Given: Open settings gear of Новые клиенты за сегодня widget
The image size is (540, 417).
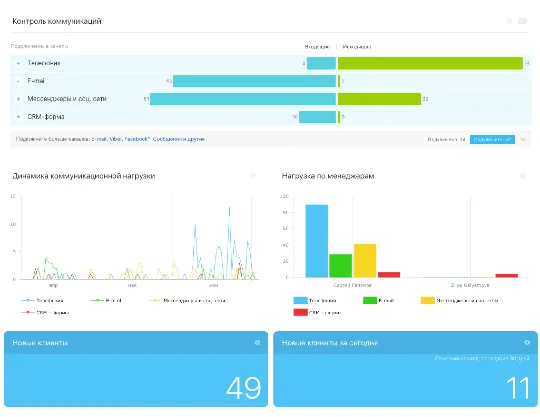Looking at the screenshot, I should click(527, 343).
